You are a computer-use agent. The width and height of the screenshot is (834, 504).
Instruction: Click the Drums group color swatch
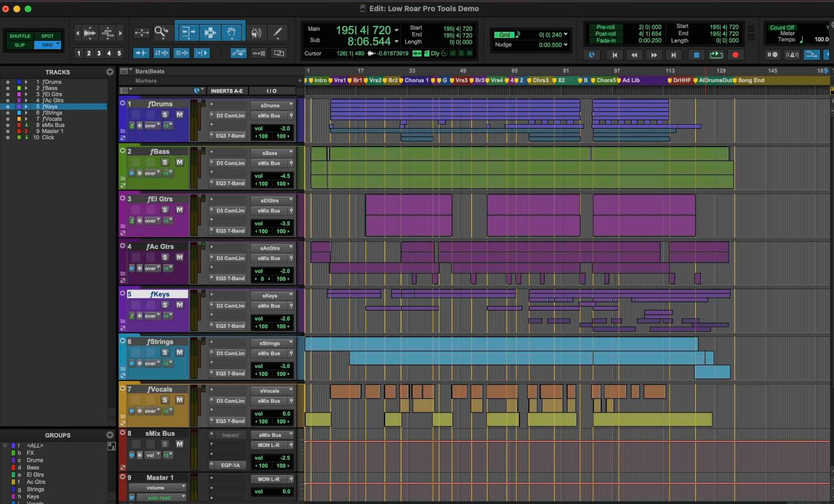[x=13, y=460]
